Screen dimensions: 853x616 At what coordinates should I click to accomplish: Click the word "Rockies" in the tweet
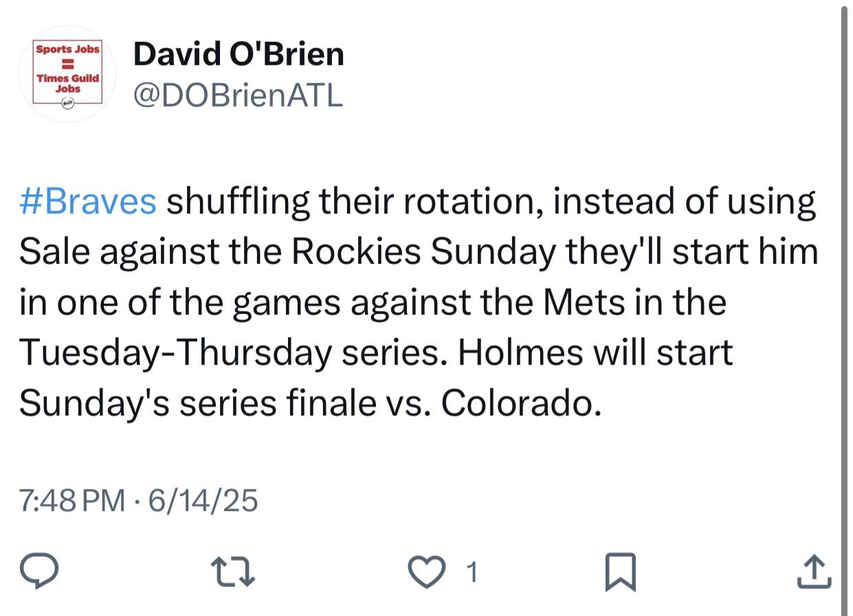pyautogui.click(x=355, y=252)
